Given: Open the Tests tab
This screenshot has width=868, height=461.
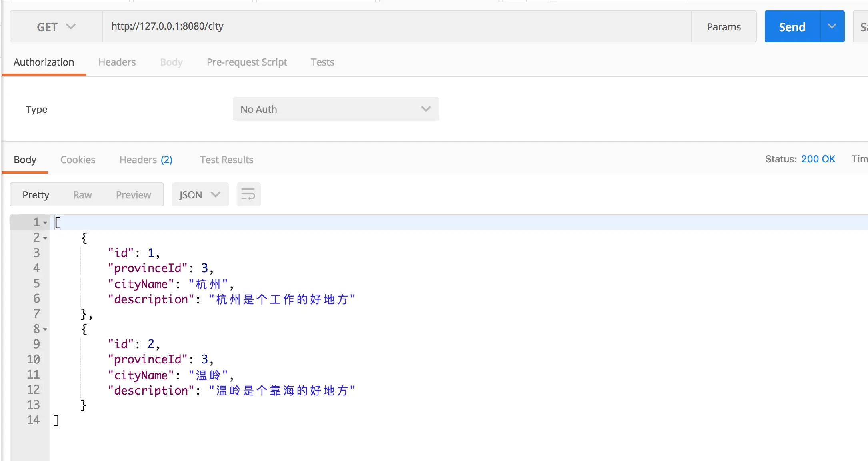Looking at the screenshot, I should point(322,62).
